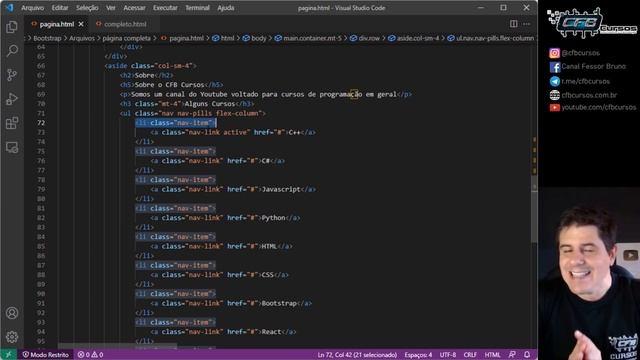Screen dimensions: 640x360
Task: Click the C++ link text in code
Action: point(294,132)
